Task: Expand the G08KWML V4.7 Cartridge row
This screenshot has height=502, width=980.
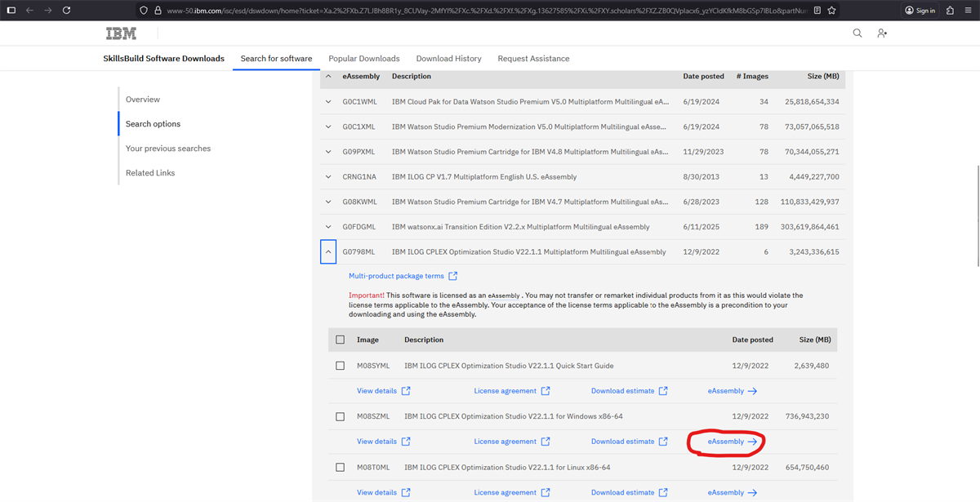Action: 328,202
